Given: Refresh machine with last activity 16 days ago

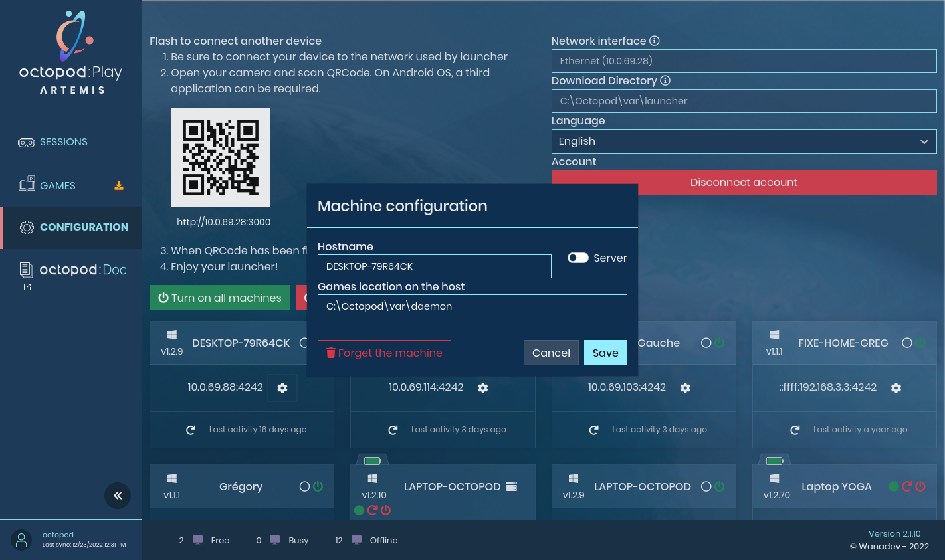Looking at the screenshot, I should 191,430.
